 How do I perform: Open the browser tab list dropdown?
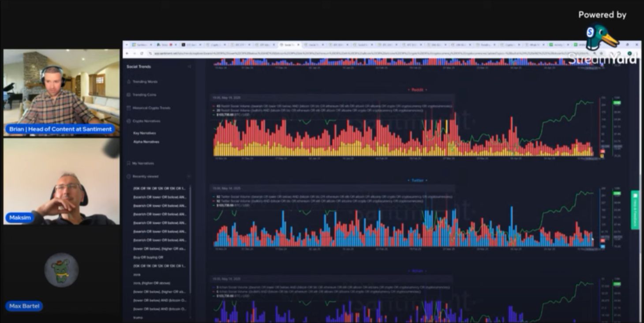[x=127, y=45]
